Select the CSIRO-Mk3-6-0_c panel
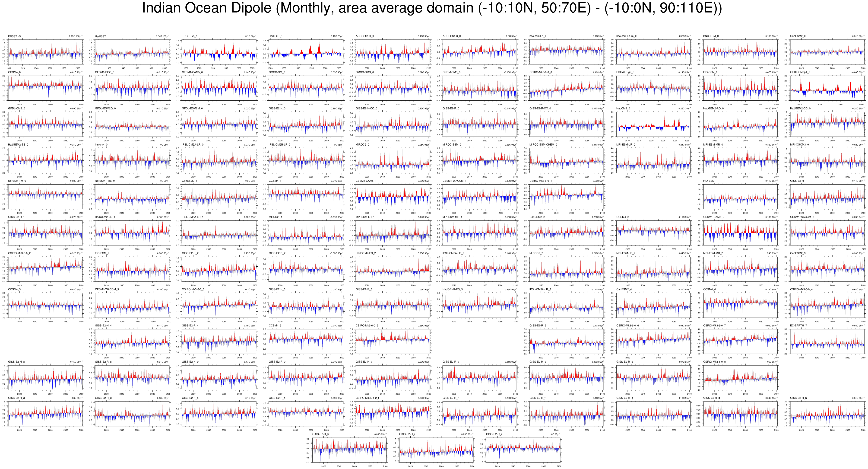868x469 pixels. 741,378
